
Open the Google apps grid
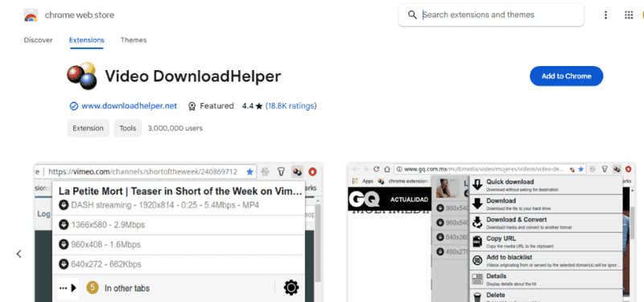tap(629, 15)
